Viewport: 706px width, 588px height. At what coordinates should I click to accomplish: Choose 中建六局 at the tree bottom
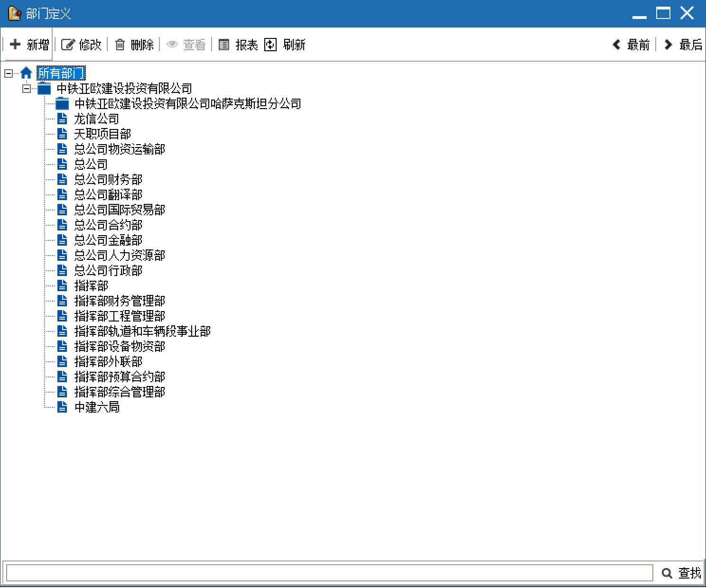97,407
